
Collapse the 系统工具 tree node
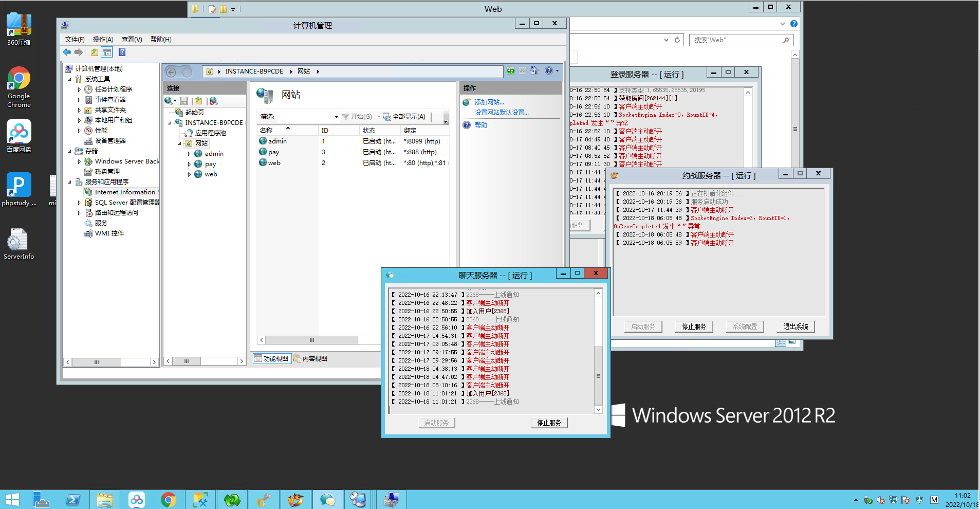[69, 79]
